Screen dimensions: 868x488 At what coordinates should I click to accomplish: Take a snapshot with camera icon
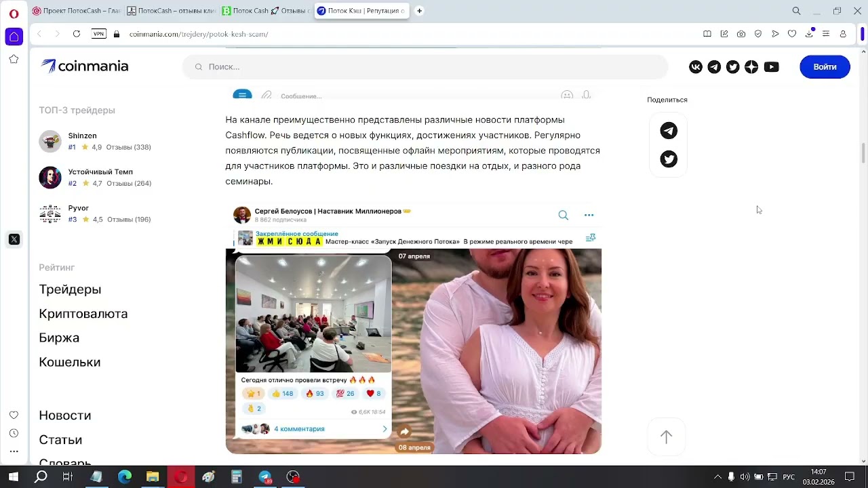(x=741, y=34)
